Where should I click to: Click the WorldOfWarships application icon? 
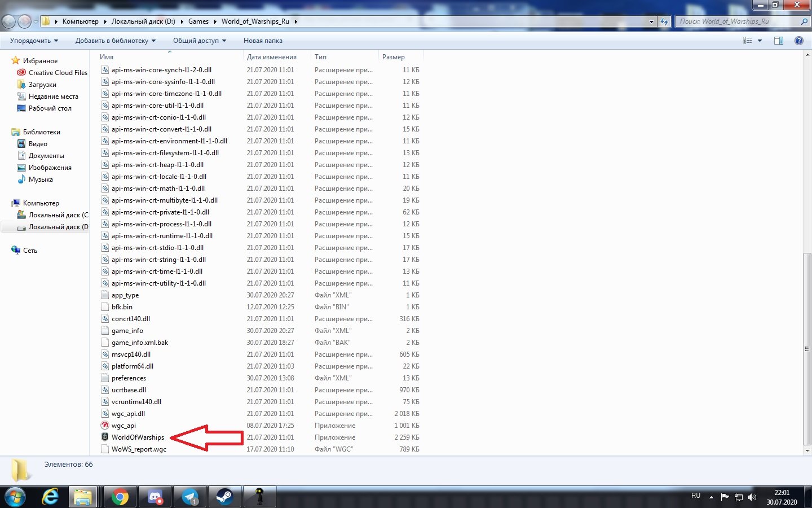[x=105, y=437]
